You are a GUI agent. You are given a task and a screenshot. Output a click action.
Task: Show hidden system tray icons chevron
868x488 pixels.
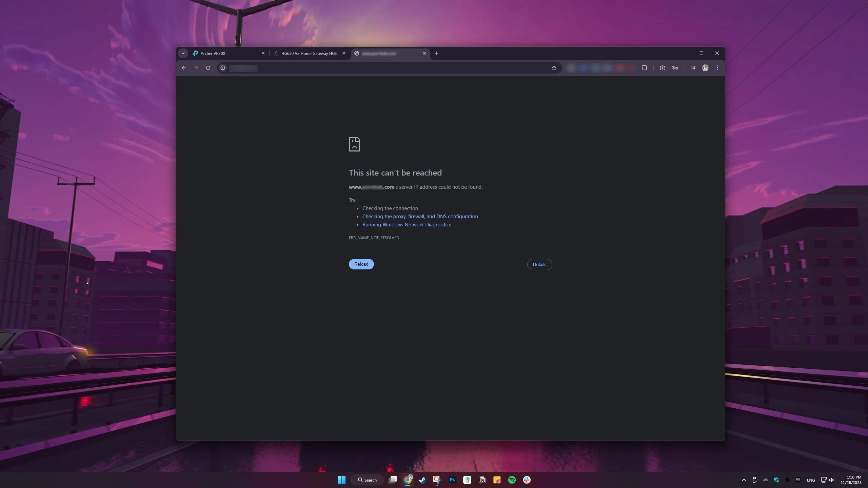[744, 480]
